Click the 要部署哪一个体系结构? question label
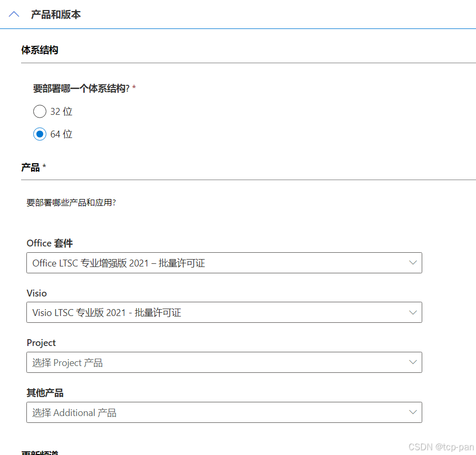476x455 pixels. point(81,88)
